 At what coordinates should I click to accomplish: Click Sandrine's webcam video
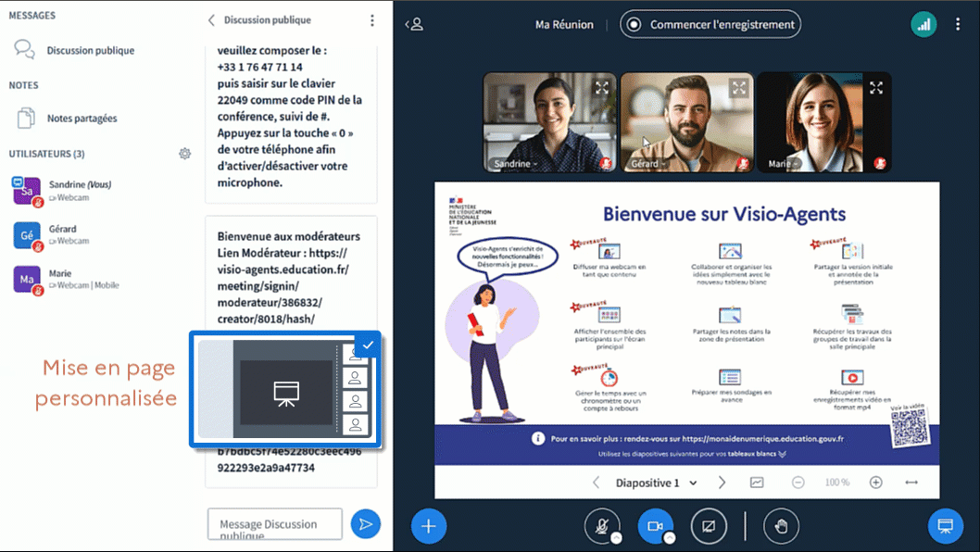coord(548,122)
